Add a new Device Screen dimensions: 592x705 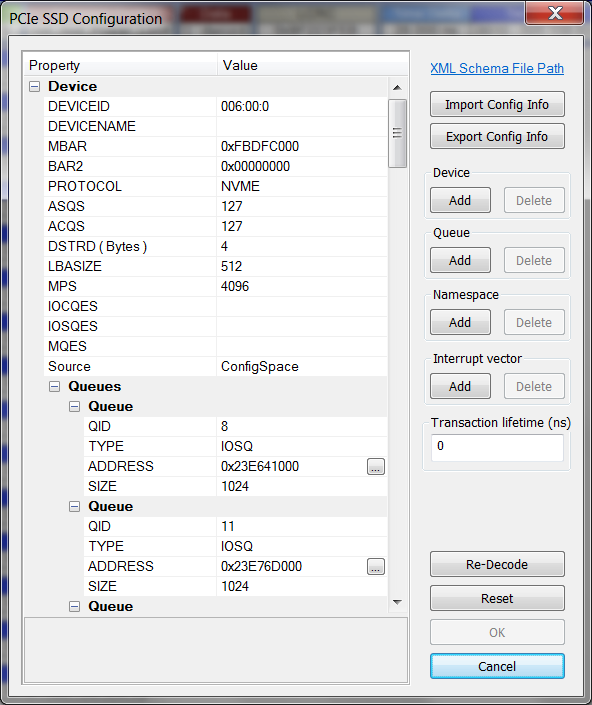460,200
